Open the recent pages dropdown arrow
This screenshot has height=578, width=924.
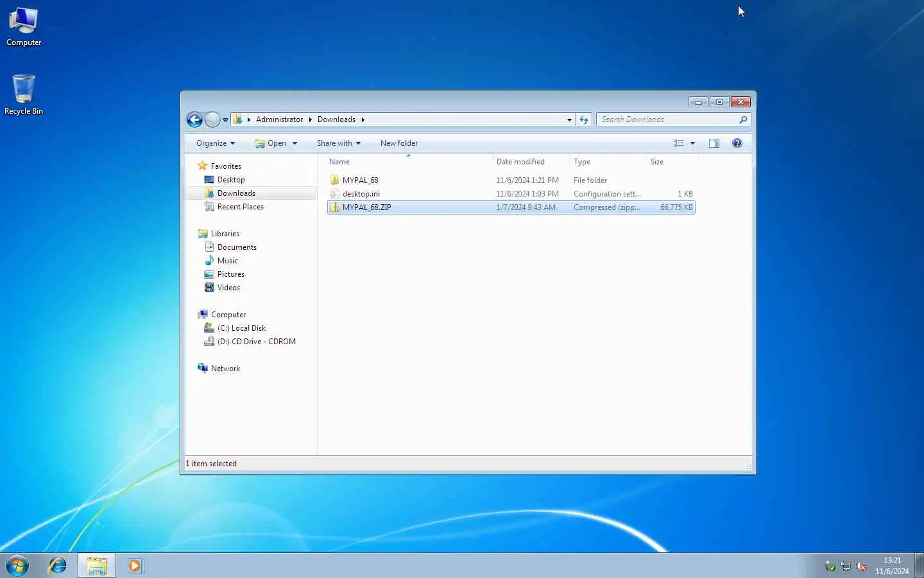pyautogui.click(x=225, y=120)
